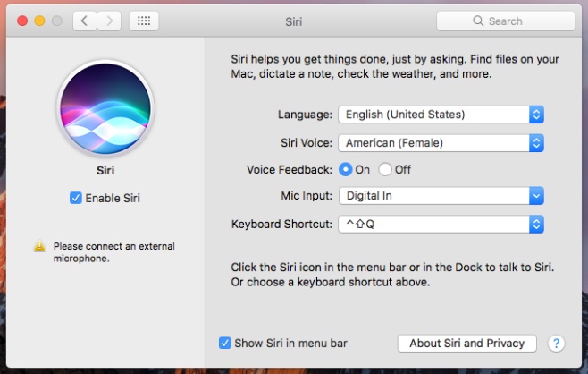Click the Siri window title text

pyautogui.click(x=294, y=21)
